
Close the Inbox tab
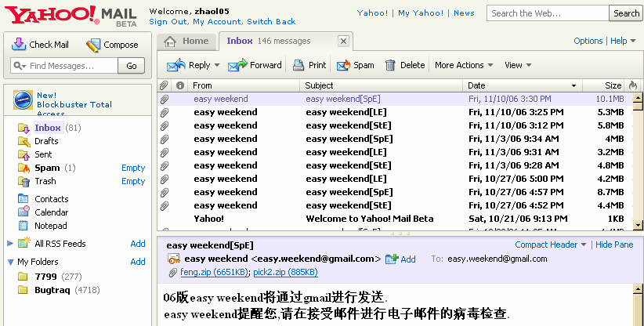(343, 42)
